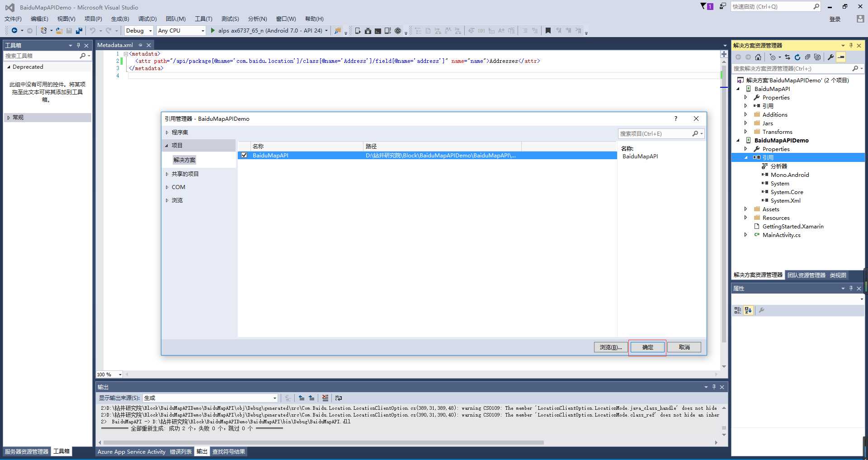
Task: Expand the Transforms folder in Solution Explorer
Action: (745, 132)
